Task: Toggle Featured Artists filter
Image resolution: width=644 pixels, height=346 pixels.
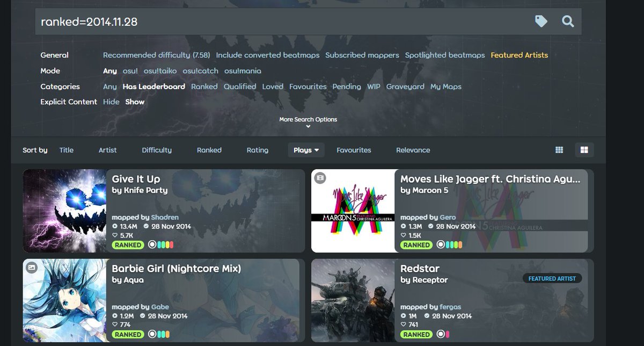Action: coord(519,55)
